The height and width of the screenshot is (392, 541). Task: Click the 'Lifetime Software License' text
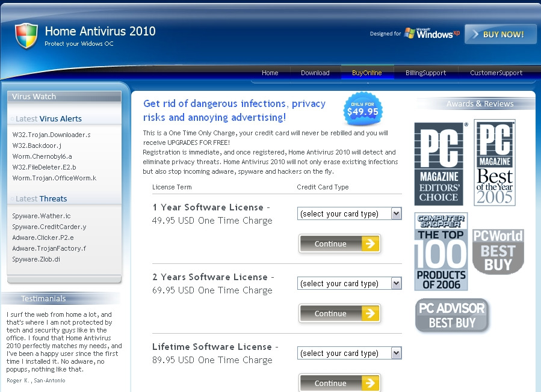click(212, 346)
